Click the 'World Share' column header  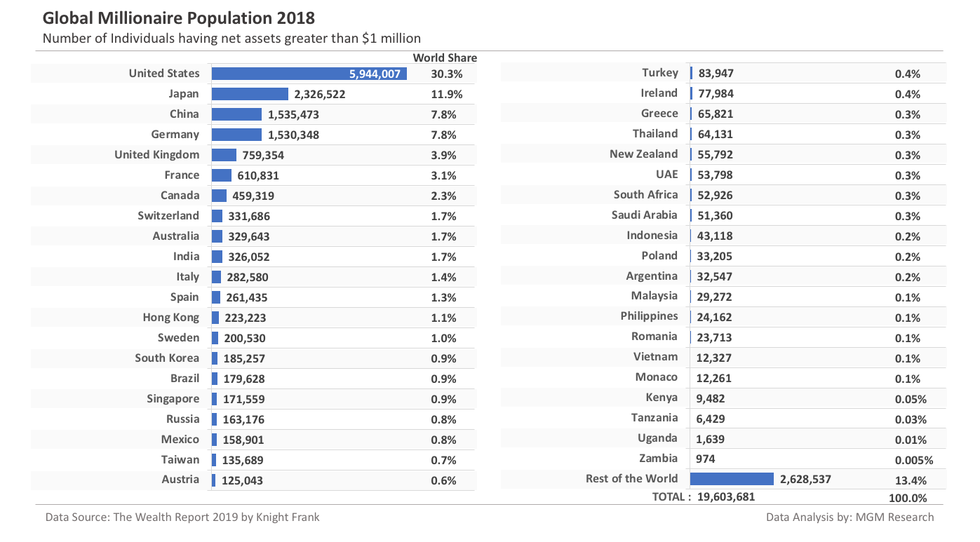point(445,58)
